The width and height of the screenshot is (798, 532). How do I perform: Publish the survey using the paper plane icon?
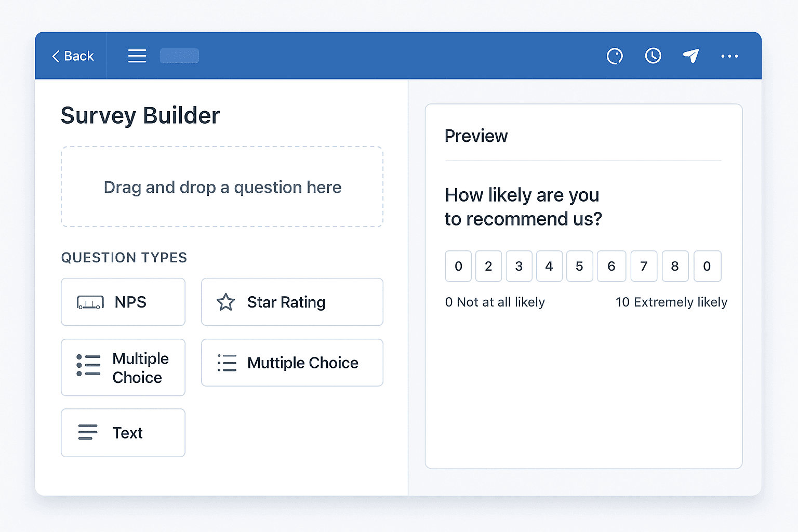pos(691,56)
